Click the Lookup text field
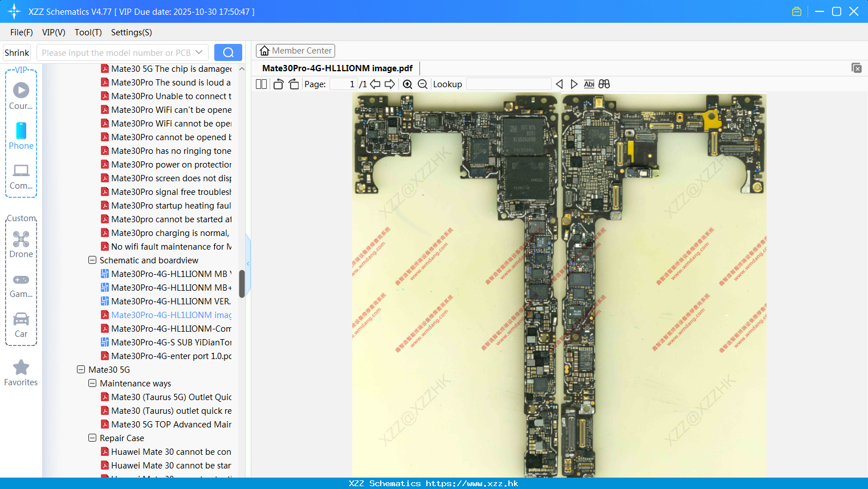 [509, 84]
